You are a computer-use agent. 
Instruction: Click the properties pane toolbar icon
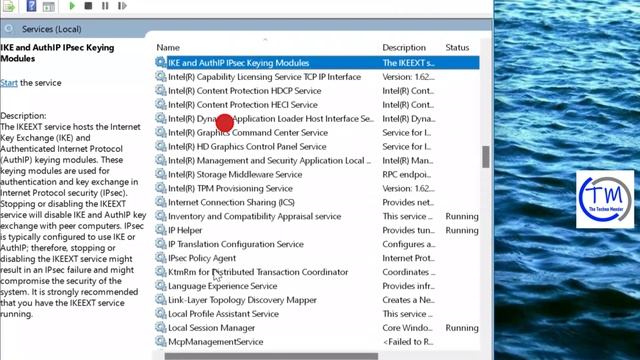point(49,7)
